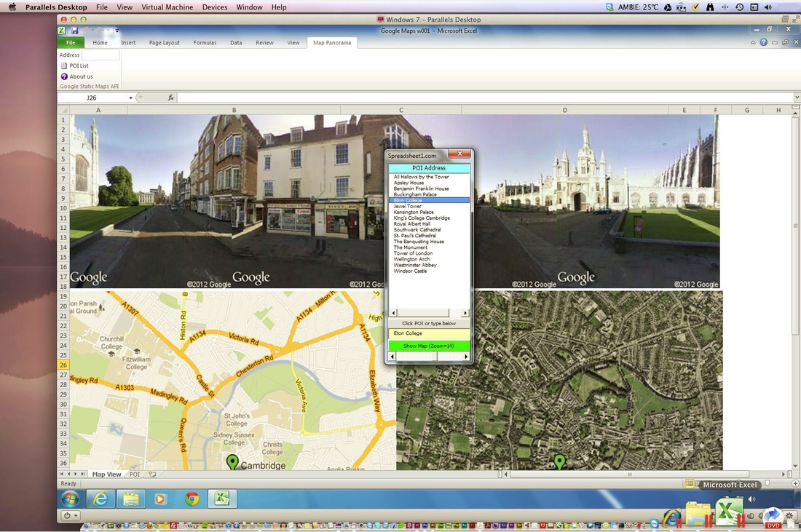Click the POI List icon in ribbon
The width and height of the screenshot is (801, 532).
pos(64,65)
